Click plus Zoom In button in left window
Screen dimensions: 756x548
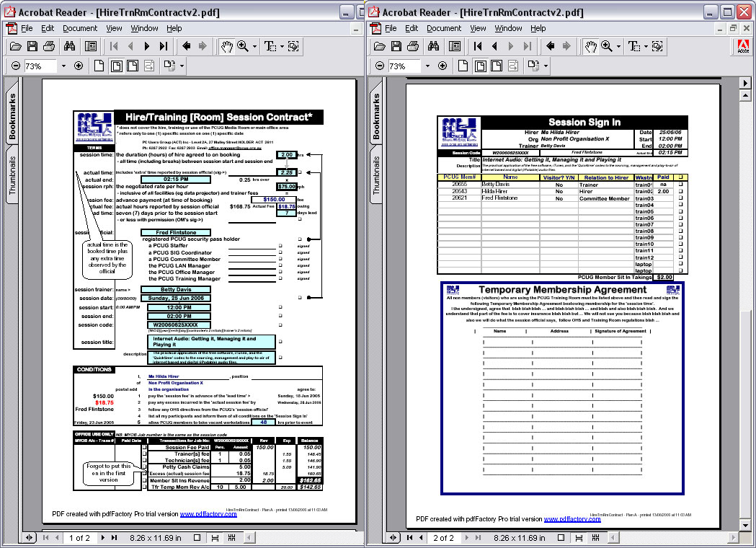[x=79, y=66]
